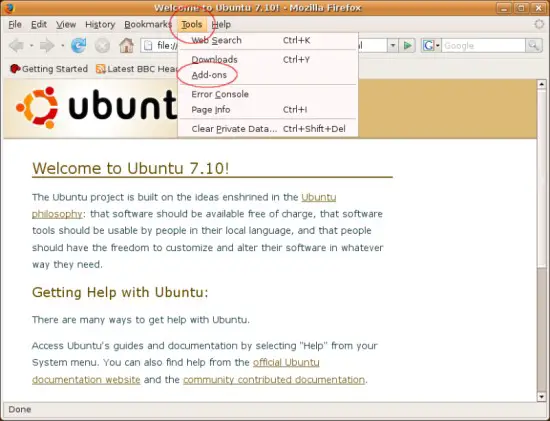This screenshot has height=421, width=550.
Task: Open the File menu
Action: (15, 24)
